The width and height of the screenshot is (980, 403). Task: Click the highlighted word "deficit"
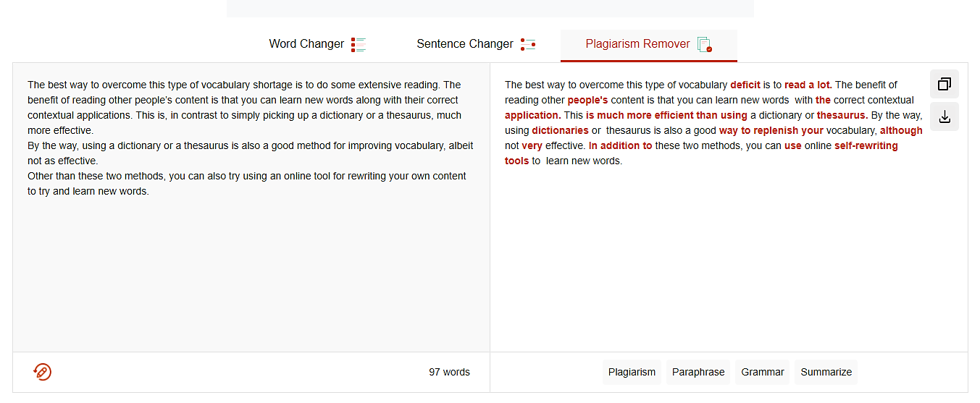click(745, 85)
